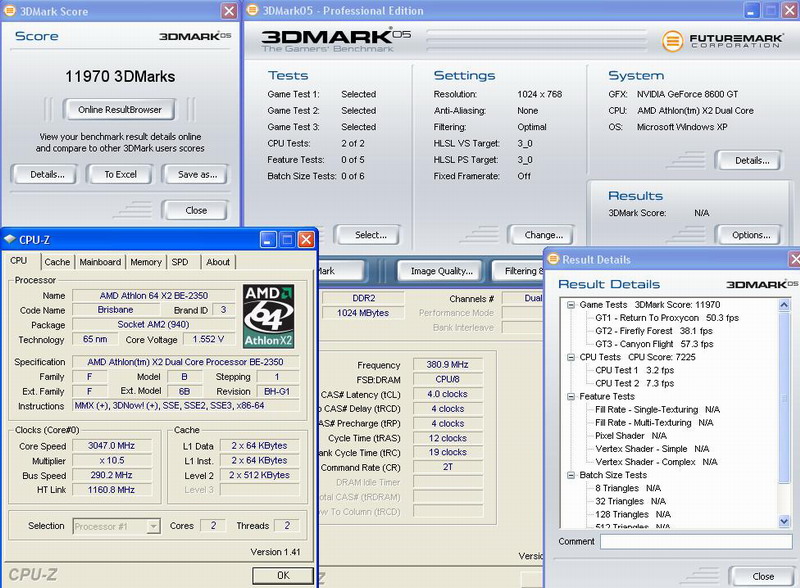Collapse the Batch Size Tests tree node

click(571, 475)
